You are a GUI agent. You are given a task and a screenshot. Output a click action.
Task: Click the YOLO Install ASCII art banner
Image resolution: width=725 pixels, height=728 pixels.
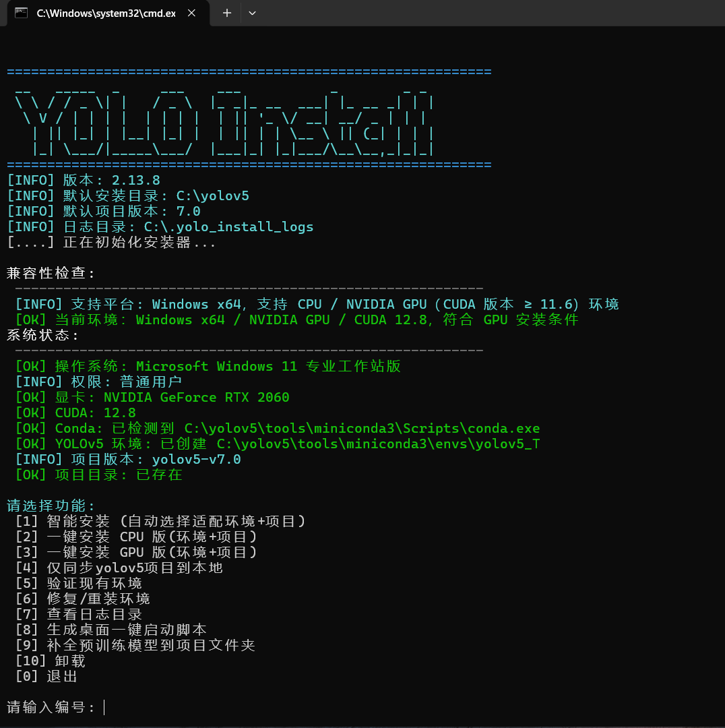pos(224,121)
